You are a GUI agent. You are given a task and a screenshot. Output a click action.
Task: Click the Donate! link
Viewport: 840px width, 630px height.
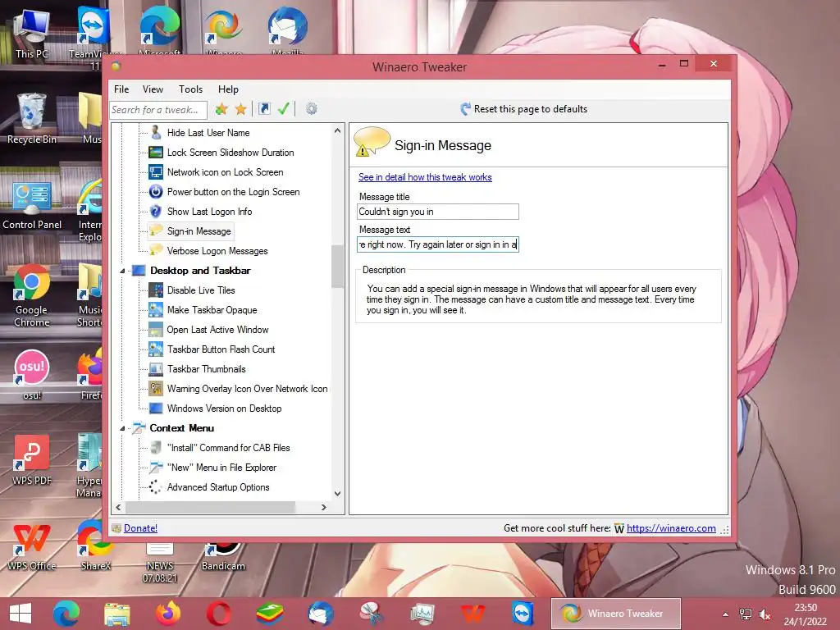(x=140, y=528)
